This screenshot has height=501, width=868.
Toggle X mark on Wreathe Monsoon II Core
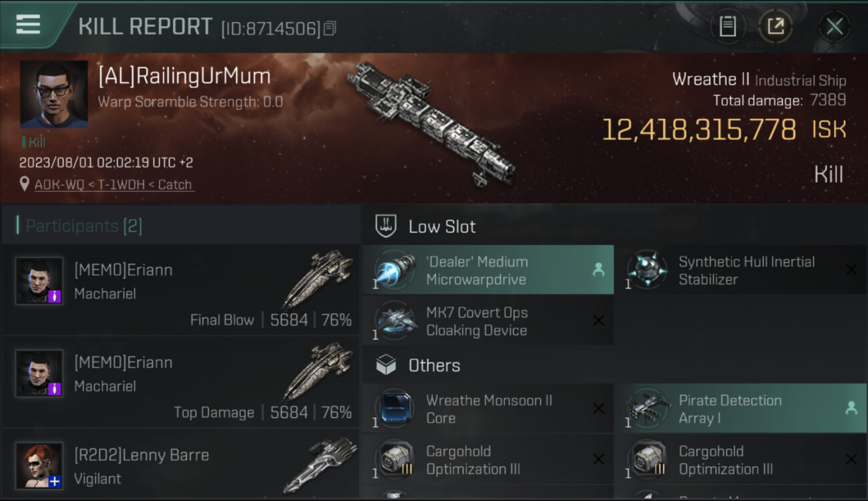click(x=598, y=408)
